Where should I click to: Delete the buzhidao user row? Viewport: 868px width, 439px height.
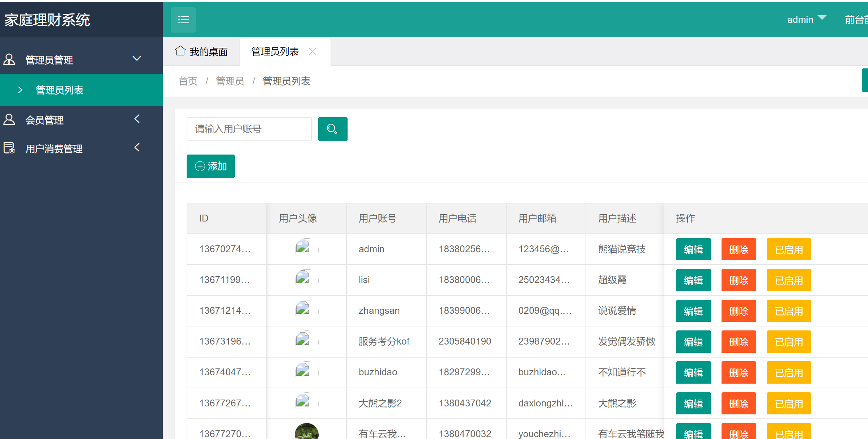coord(739,372)
